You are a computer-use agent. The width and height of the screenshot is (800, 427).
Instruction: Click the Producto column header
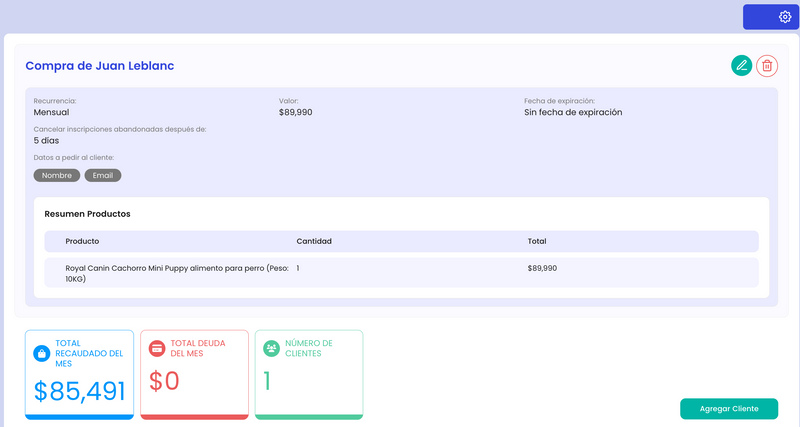tap(82, 241)
